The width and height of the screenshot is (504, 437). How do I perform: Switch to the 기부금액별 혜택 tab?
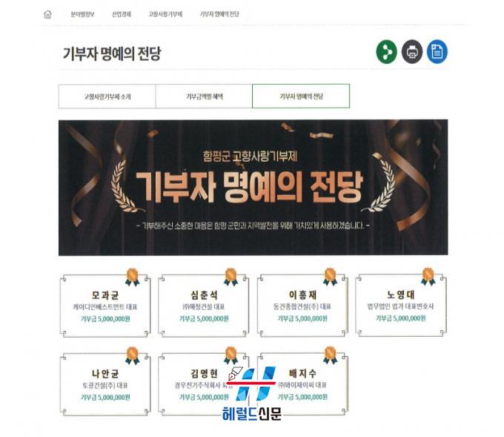pos(204,96)
